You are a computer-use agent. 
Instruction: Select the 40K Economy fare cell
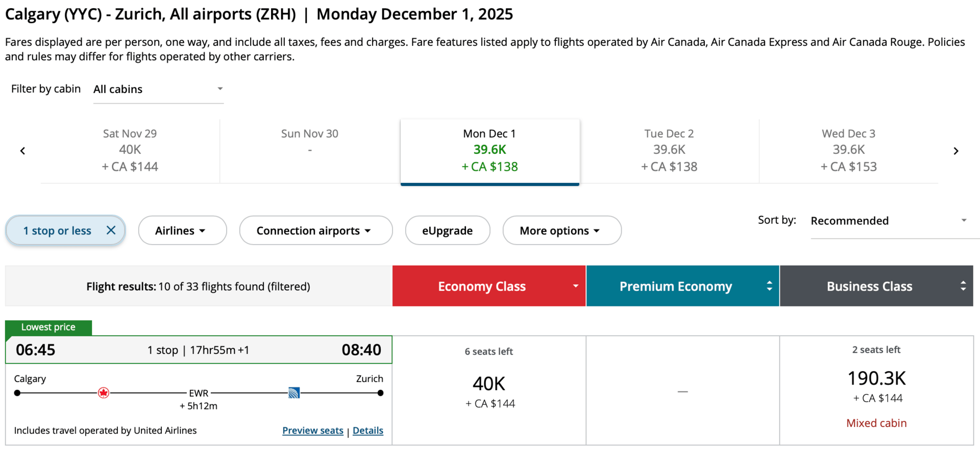pyautogui.click(x=489, y=391)
